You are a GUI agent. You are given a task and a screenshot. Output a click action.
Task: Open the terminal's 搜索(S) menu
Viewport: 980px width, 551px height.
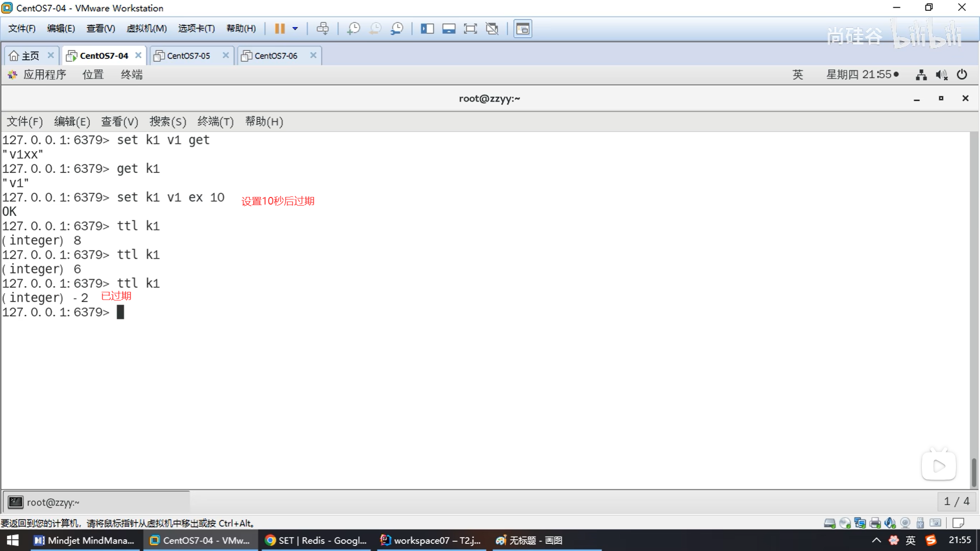tap(167, 121)
